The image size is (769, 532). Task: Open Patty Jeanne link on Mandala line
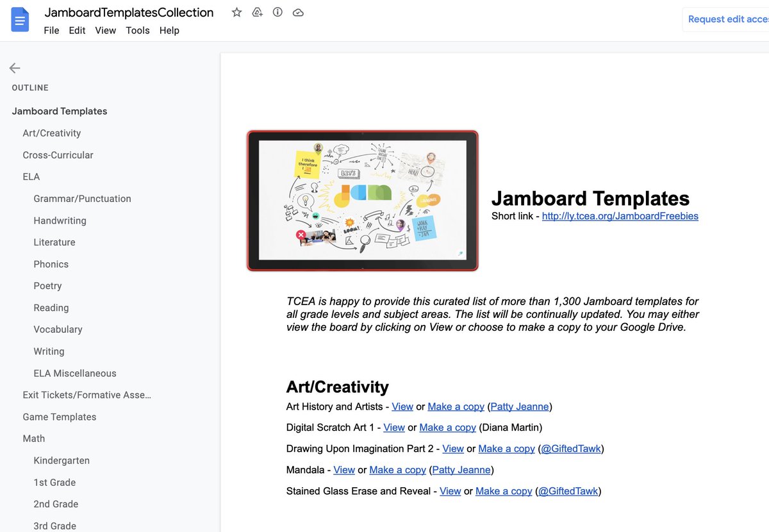461,470
